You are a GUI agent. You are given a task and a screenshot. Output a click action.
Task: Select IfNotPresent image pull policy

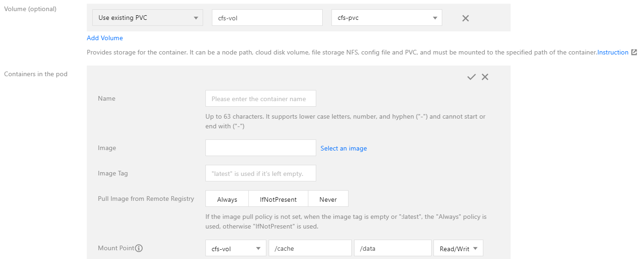(x=278, y=199)
